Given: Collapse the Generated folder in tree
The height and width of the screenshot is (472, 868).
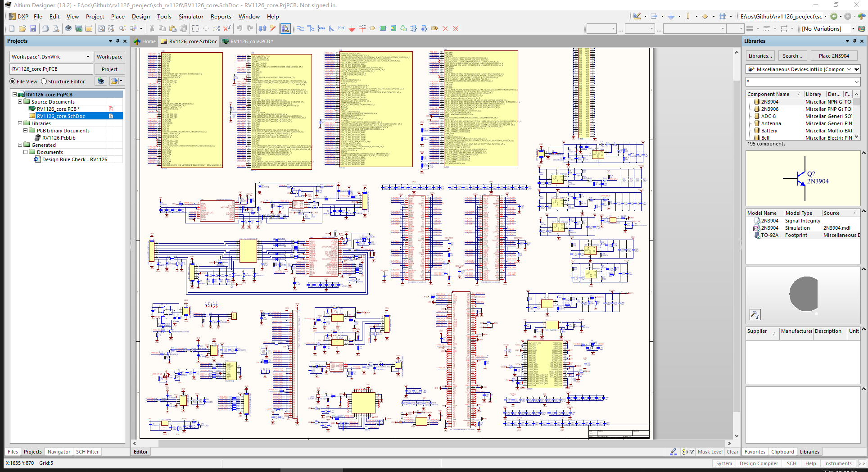Looking at the screenshot, I should (20, 145).
